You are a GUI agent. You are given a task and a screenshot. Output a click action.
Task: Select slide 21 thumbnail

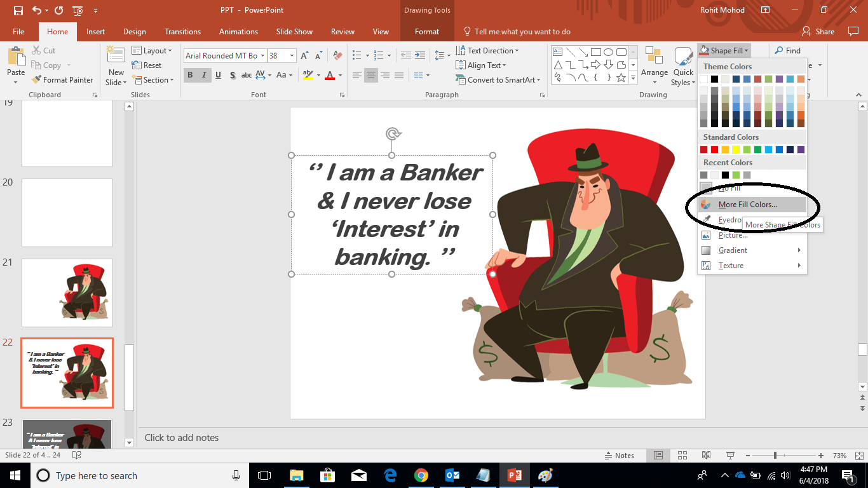click(67, 293)
